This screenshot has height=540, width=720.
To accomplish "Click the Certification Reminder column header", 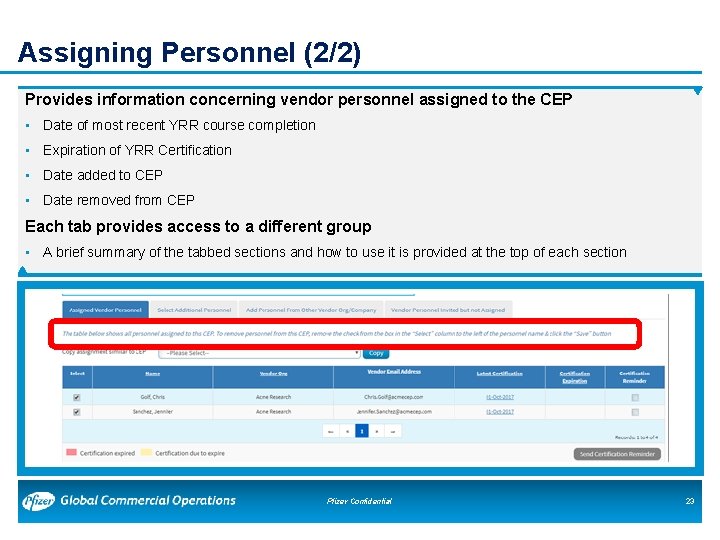I will [635, 377].
